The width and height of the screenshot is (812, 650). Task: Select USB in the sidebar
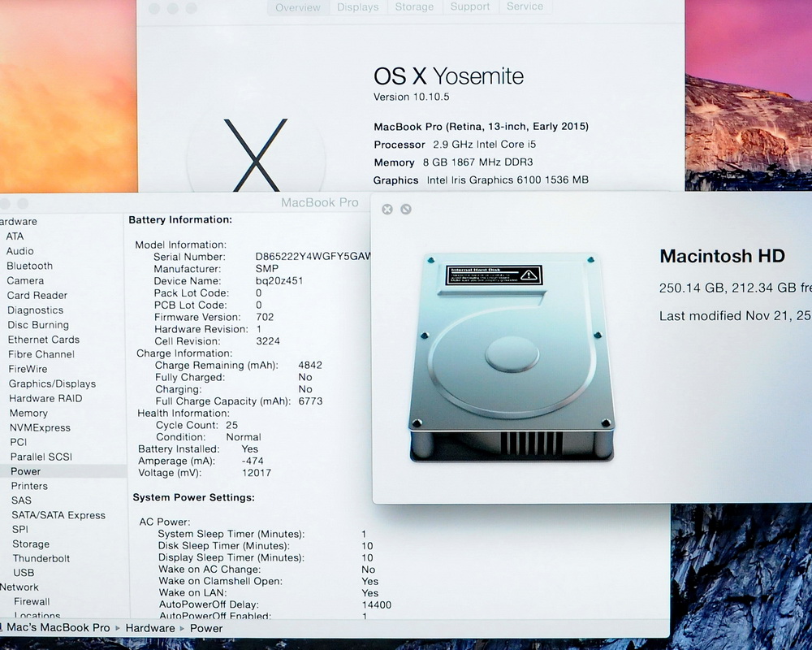(24, 573)
